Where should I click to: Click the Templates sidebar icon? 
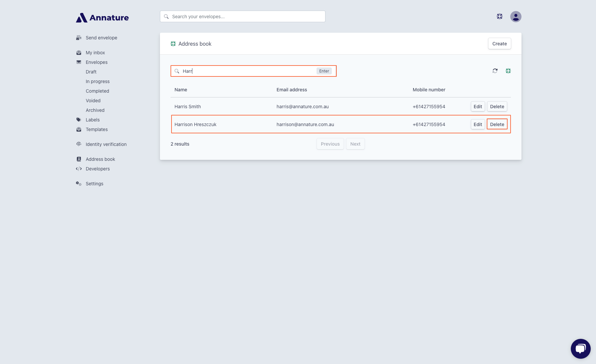(79, 129)
